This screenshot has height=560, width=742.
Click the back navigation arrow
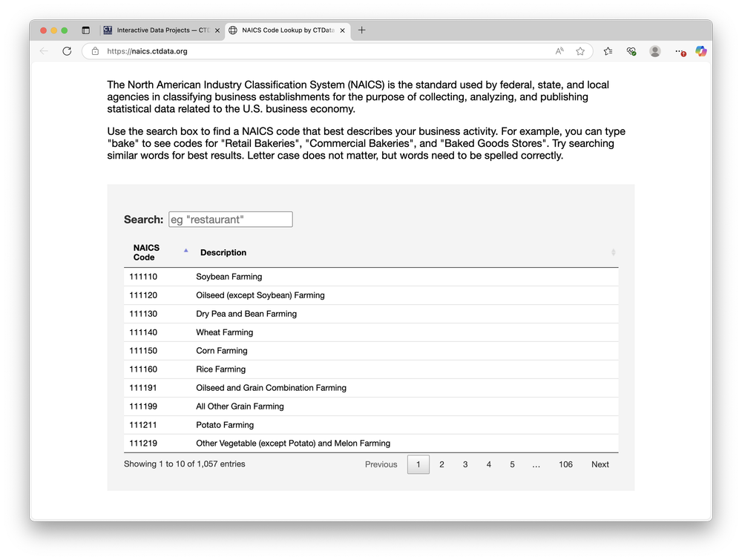[42, 50]
